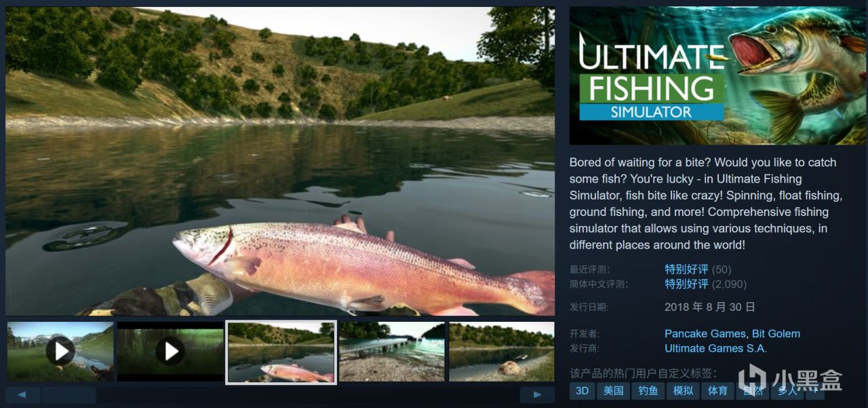Select the wooden pier screenshot thumbnail

[x=392, y=351]
